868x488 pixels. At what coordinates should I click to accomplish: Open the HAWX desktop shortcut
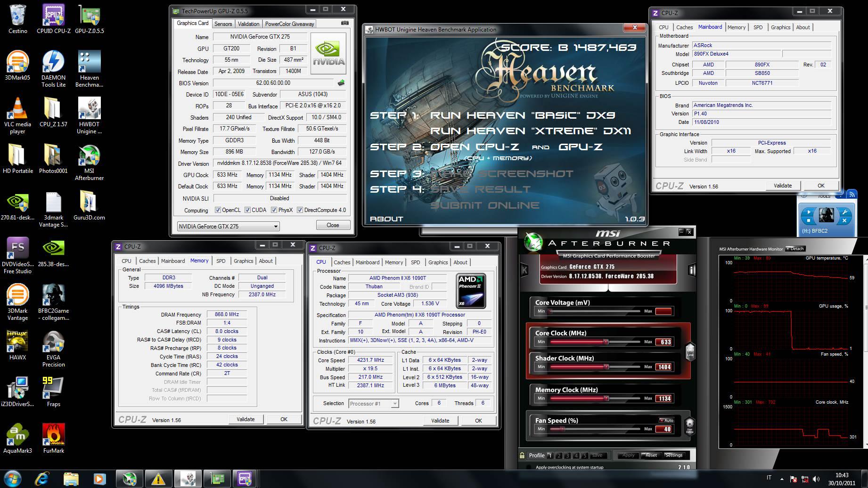(17, 345)
